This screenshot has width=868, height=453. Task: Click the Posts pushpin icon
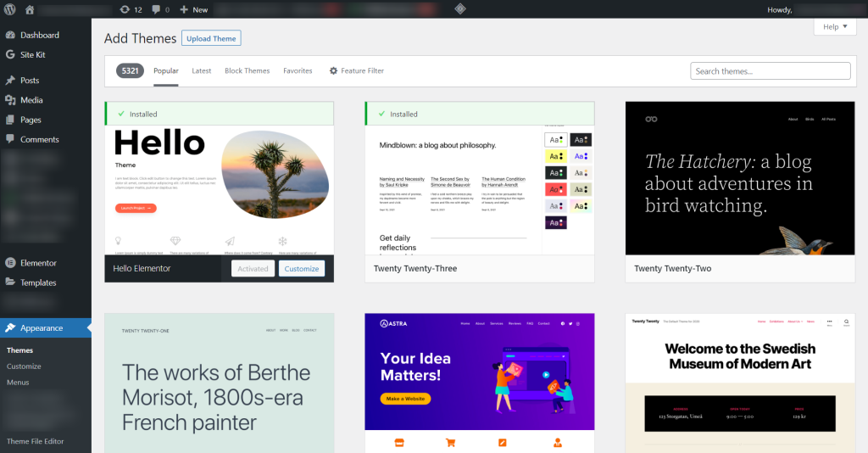point(10,81)
